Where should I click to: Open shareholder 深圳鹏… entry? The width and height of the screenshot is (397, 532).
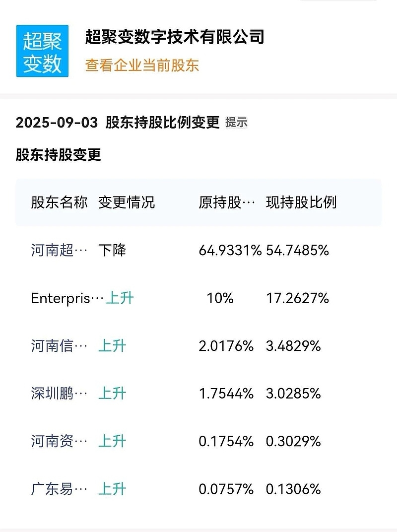(59, 394)
